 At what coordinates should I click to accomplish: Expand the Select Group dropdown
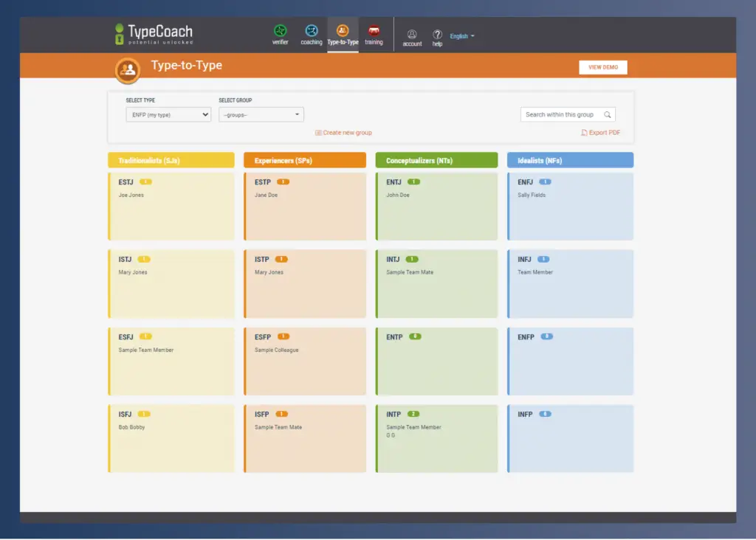[x=261, y=114]
